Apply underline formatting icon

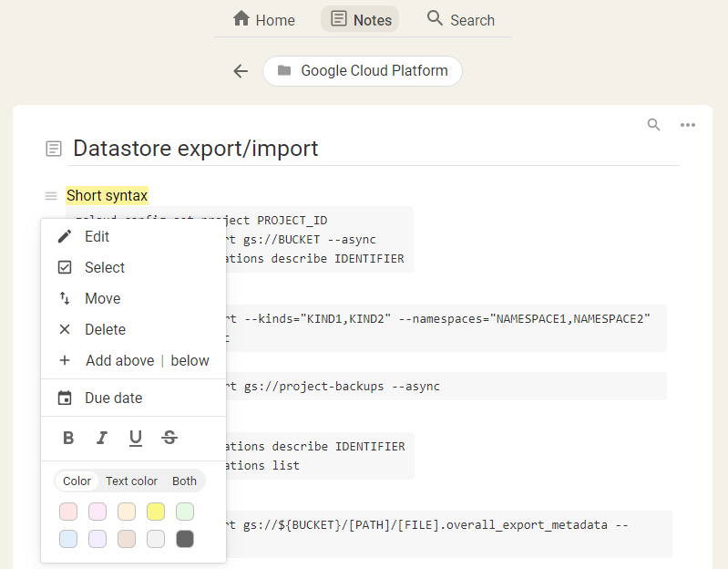coord(136,438)
